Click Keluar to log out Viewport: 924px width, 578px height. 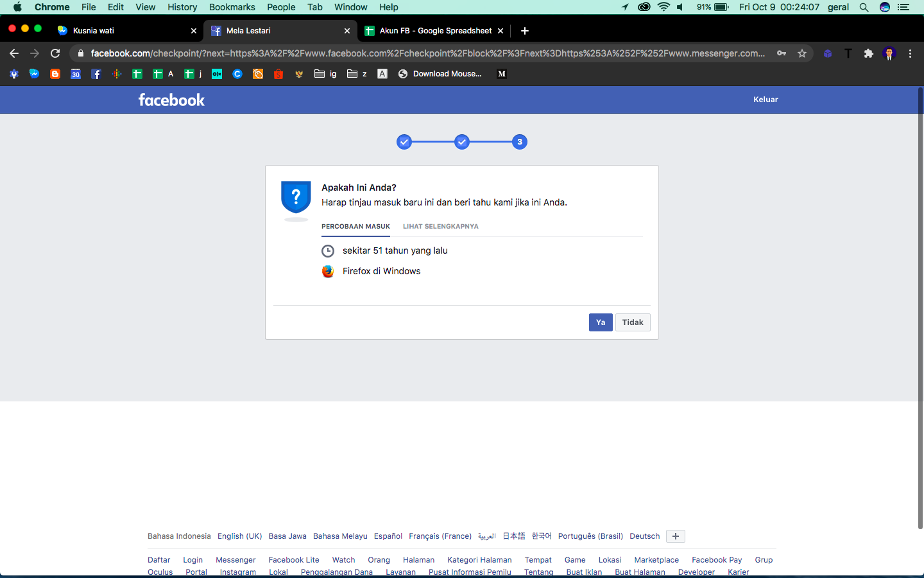[x=766, y=100]
